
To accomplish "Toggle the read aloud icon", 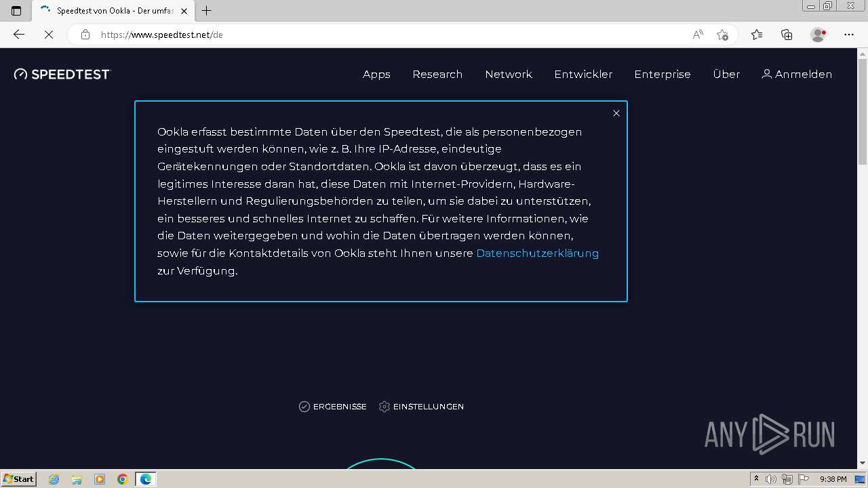I will (698, 35).
